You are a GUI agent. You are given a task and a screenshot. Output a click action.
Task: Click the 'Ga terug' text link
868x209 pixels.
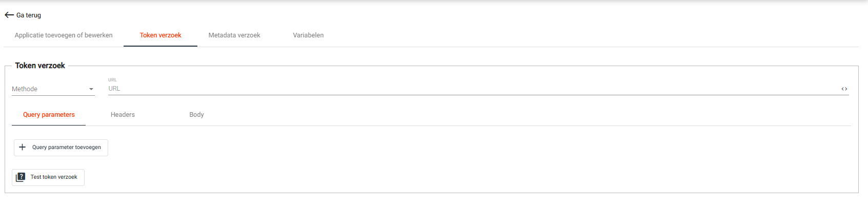pyautogui.click(x=29, y=15)
